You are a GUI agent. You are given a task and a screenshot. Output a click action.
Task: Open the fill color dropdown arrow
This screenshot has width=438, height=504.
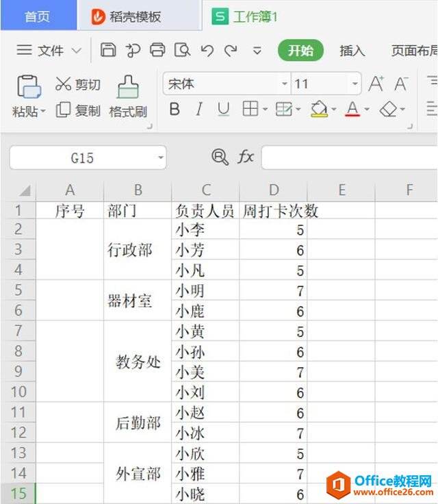pyautogui.click(x=334, y=110)
